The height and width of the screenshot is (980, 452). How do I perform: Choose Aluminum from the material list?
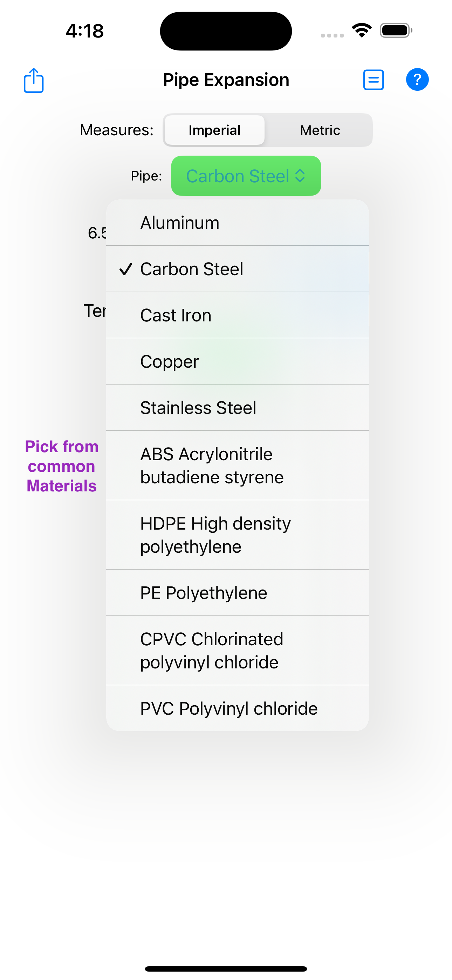click(x=237, y=223)
